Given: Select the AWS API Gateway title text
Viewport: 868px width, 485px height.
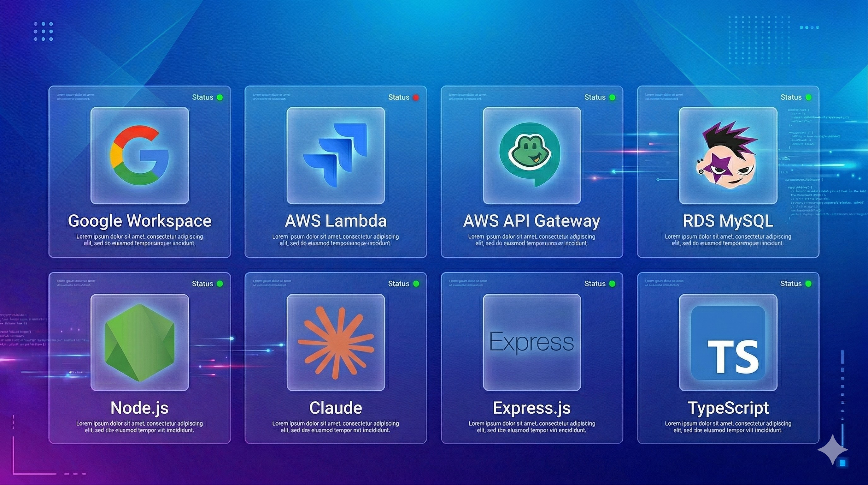Looking at the screenshot, I should [x=532, y=221].
